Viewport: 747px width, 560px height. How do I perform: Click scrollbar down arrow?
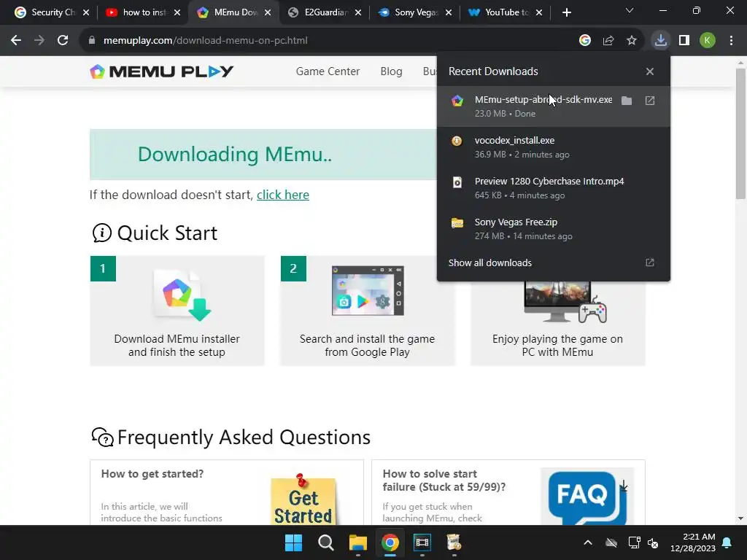[741, 518]
